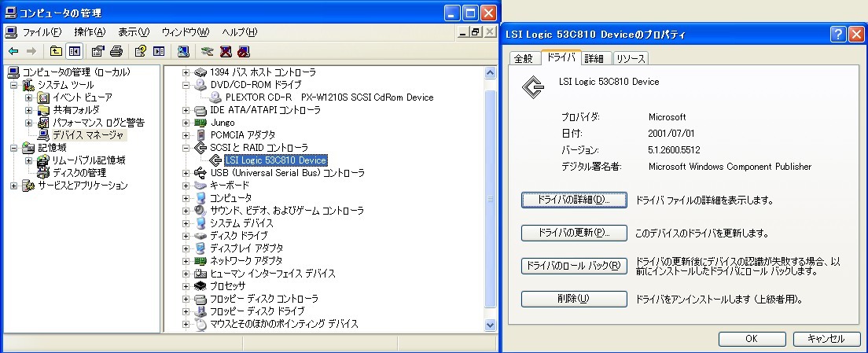This screenshot has height=353, width=868.
Task: Click the キーボード category icon
Action: (201, 186)
